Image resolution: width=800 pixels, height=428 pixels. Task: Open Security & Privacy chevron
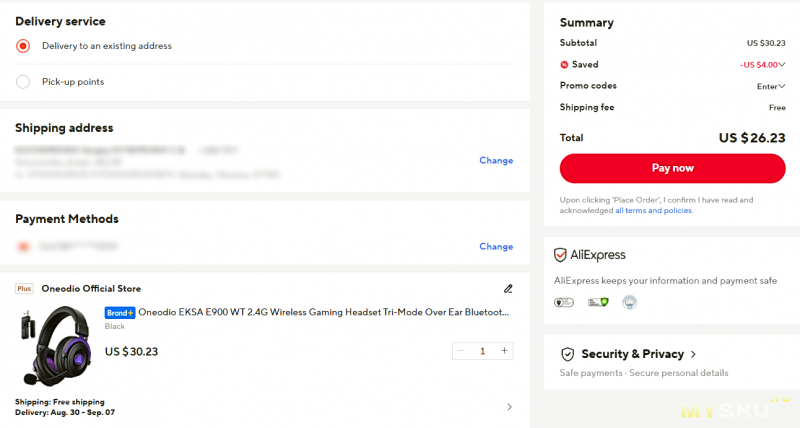point(693,354)
